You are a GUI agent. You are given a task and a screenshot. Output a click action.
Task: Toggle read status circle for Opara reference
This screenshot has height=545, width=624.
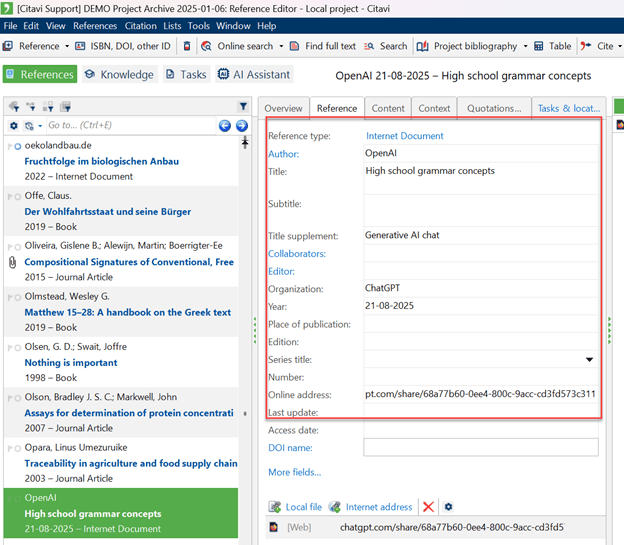point(18,448)
